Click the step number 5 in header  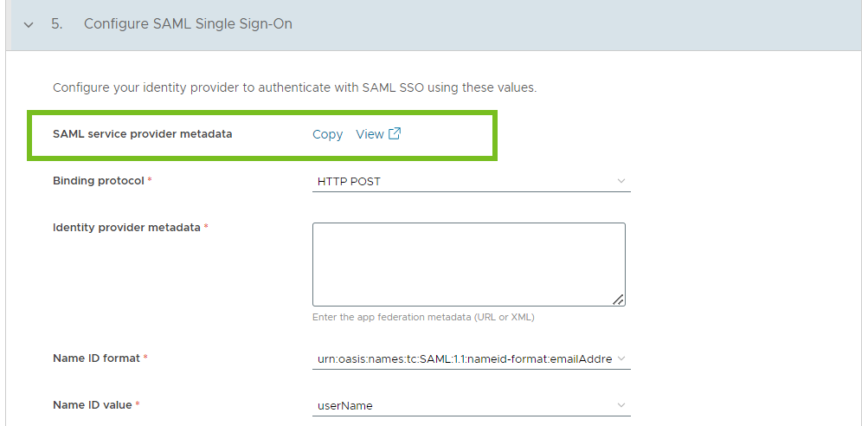pyautogui.click(x=56, y=24)
